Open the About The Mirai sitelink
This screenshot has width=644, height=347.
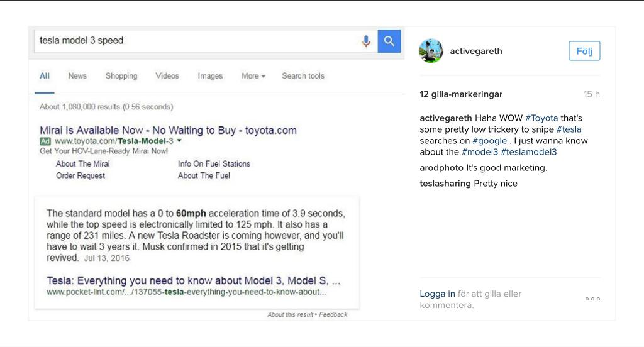[x=82, y=164]
